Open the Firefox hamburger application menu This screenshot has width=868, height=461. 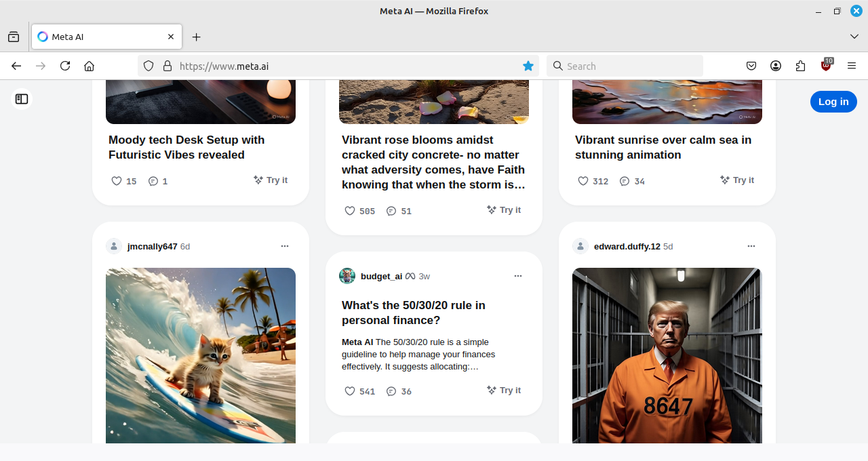click(852, 66)
